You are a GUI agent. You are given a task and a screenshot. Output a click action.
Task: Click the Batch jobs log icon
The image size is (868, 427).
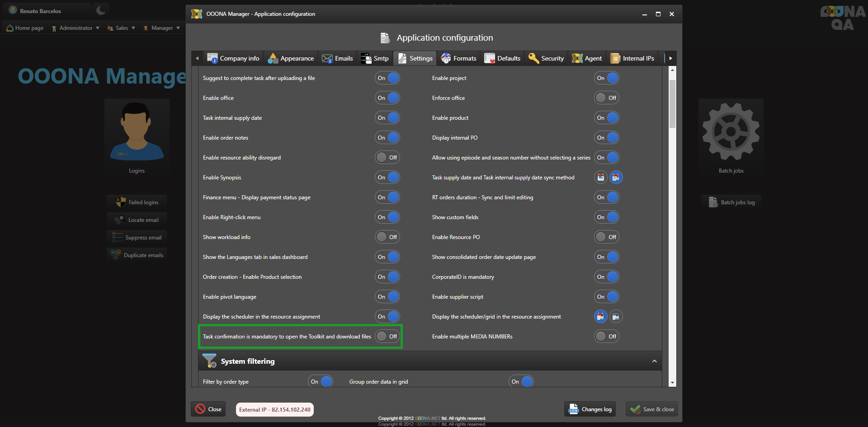(713, 202)
